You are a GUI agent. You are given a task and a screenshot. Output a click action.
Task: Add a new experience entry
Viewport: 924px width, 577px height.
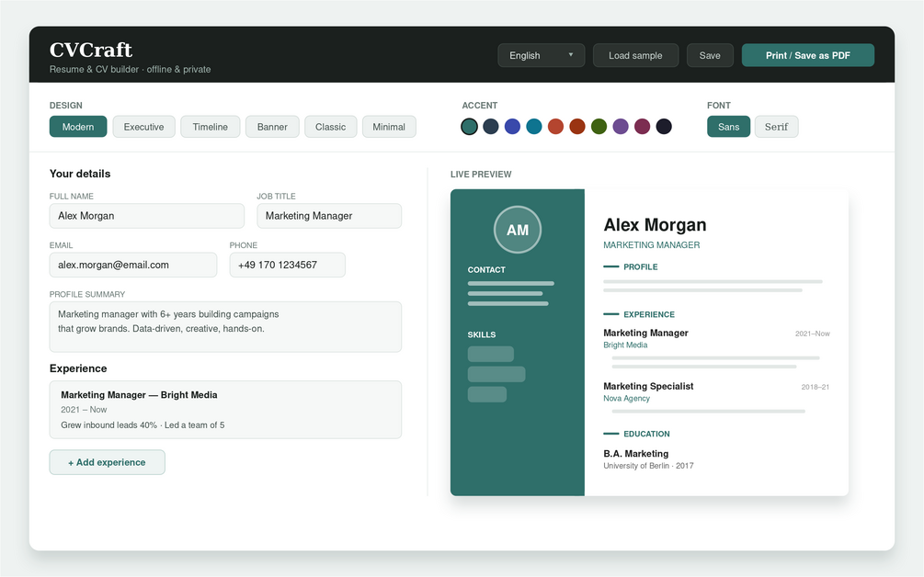pyautogui.click(x=108, y=462)
